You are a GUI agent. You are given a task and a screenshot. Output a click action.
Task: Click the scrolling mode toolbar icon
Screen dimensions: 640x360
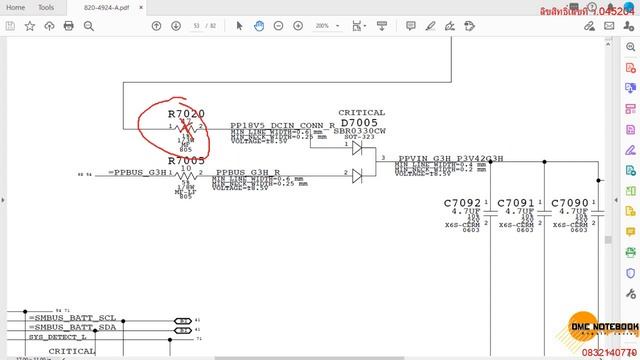tap(382, 26)
